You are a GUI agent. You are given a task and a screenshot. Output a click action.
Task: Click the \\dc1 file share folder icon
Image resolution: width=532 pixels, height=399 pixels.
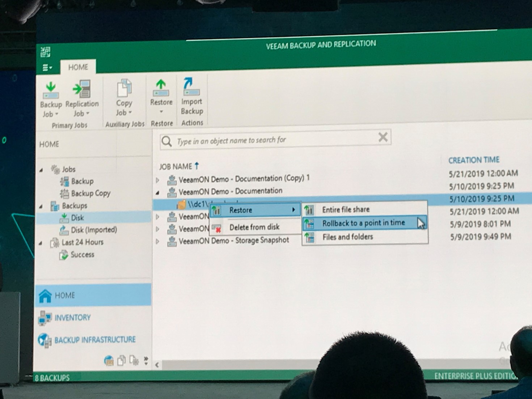181,205
